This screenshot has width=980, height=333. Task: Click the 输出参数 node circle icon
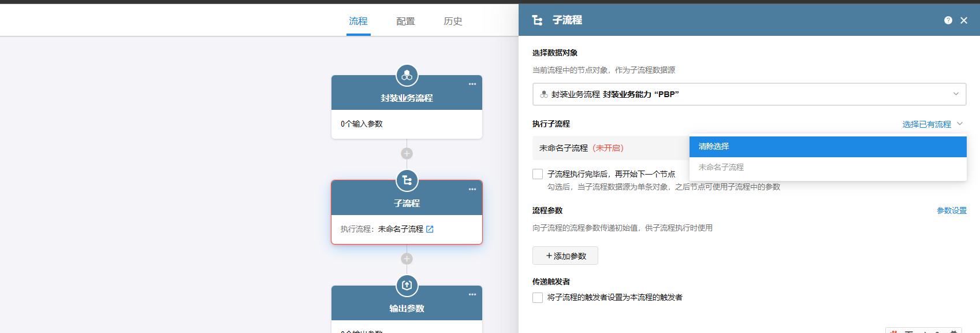[x=407, y=286]
